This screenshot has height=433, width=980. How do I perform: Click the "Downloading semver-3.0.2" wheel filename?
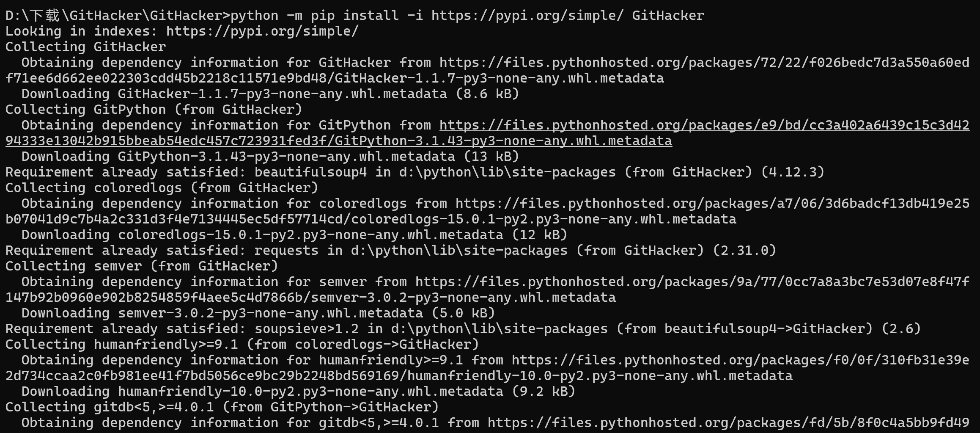pyautogui.click(x=270, y=314)
